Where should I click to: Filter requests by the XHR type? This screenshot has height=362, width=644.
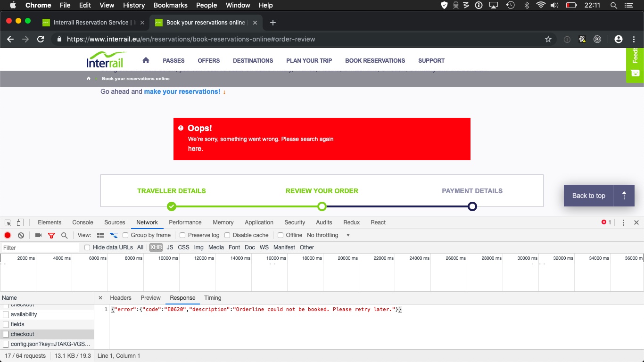(x=156, y=247)
